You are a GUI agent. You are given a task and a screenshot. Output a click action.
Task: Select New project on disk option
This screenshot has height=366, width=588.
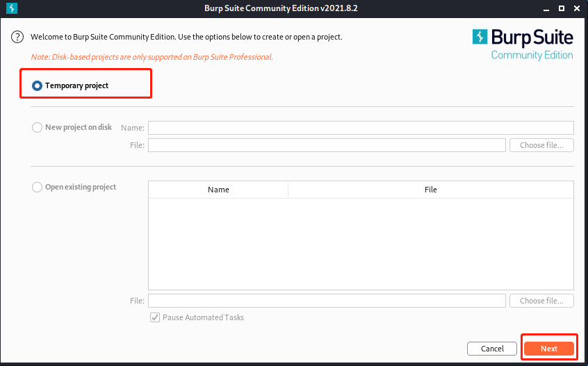(37, 127)
